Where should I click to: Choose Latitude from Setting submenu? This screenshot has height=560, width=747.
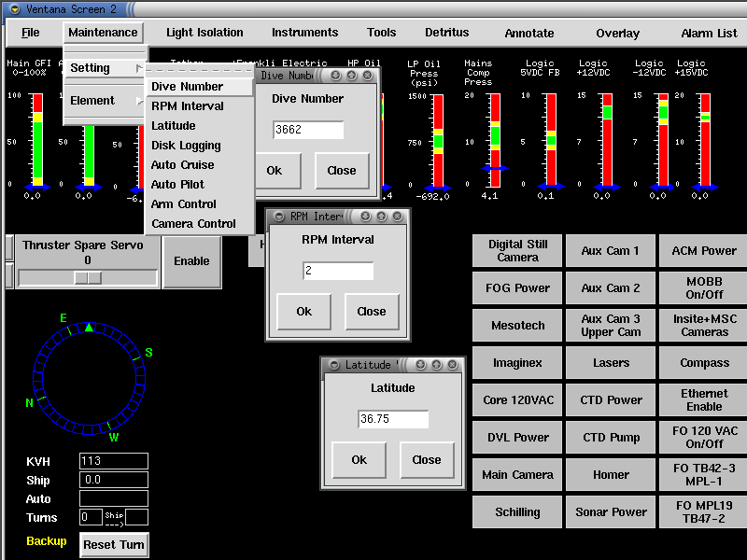coord(199,126)
